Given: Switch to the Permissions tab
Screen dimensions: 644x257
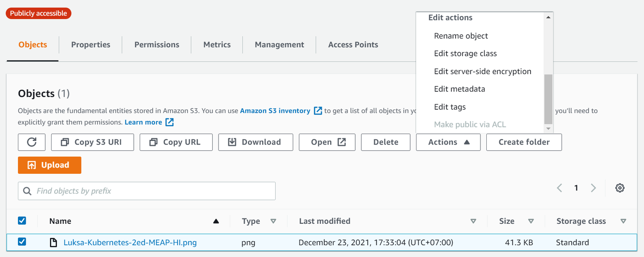Looking at the screenshot, I should pyautogui.click(x=157, y=45).
